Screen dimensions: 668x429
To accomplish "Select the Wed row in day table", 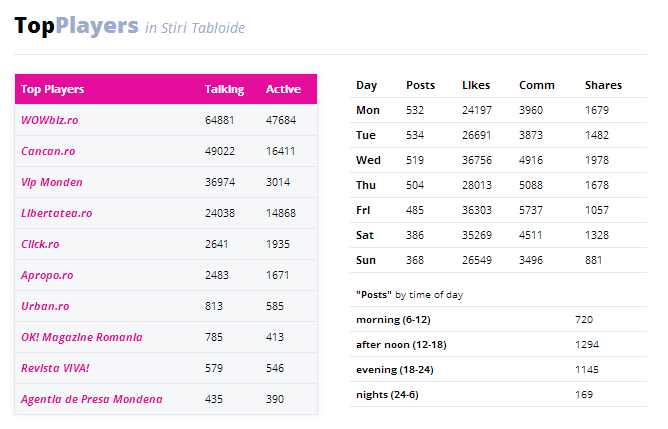I will tap(498, 160).
